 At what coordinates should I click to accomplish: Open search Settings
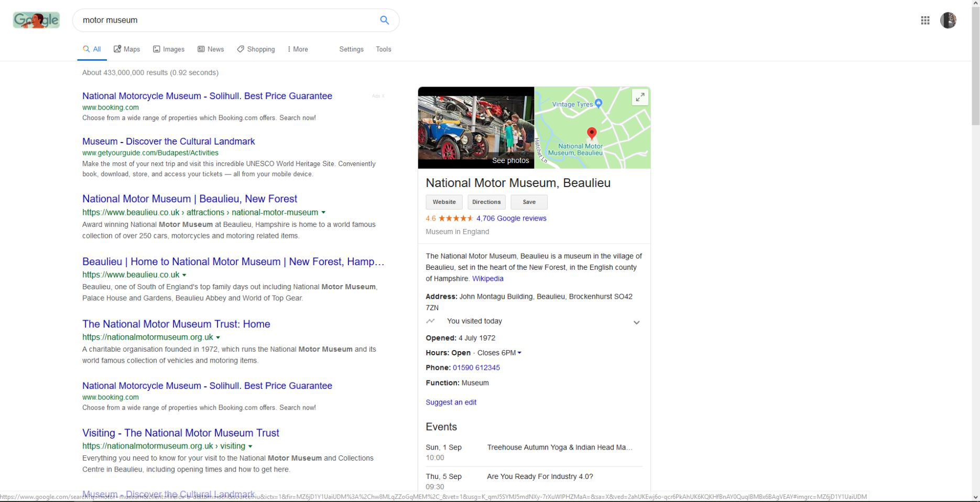tap(351, 49)
